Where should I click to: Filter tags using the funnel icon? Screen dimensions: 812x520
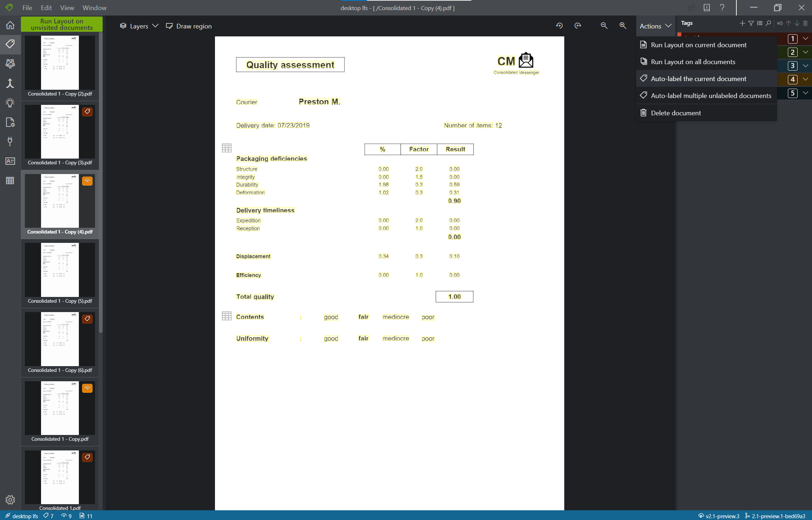(x=751, y=23)
